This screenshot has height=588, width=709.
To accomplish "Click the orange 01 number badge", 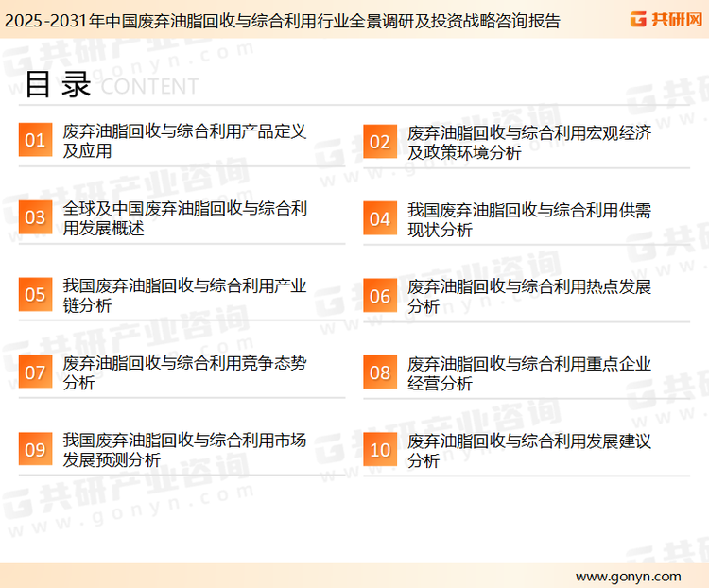I will pos(35,140).
